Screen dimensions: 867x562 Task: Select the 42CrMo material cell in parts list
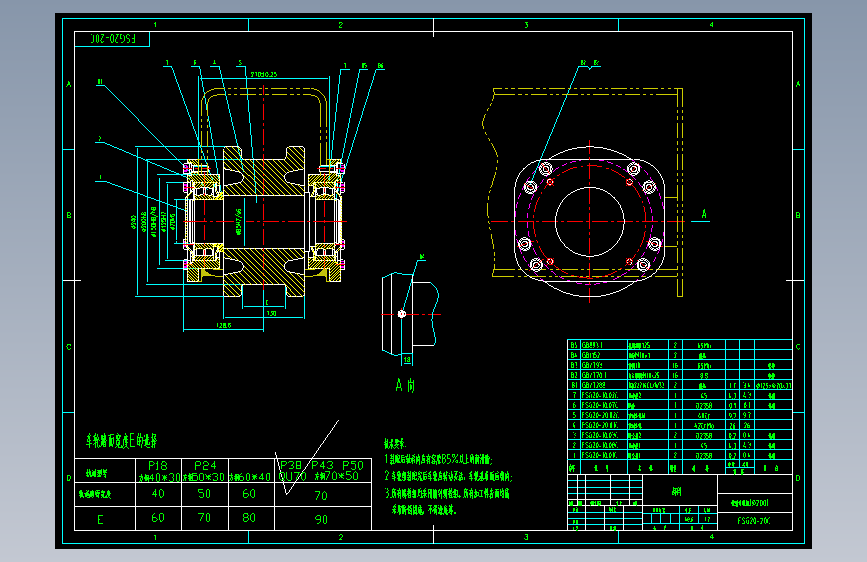703,426
